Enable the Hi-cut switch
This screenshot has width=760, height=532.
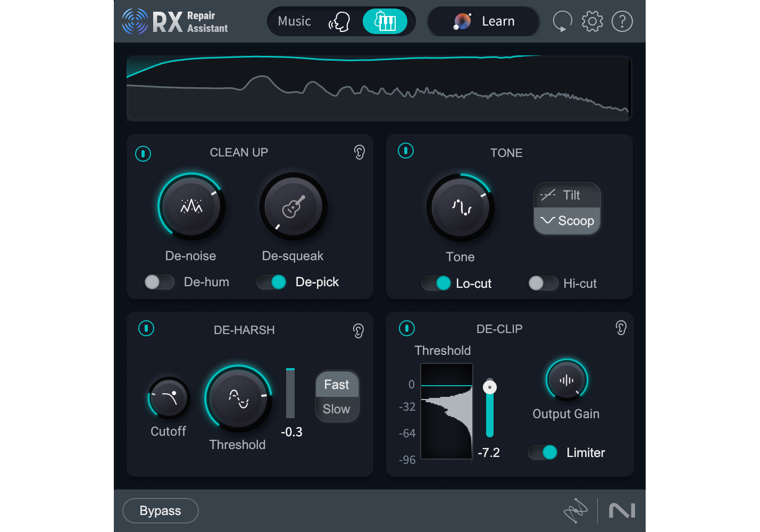pyautogui.click(x=543, y=283)
